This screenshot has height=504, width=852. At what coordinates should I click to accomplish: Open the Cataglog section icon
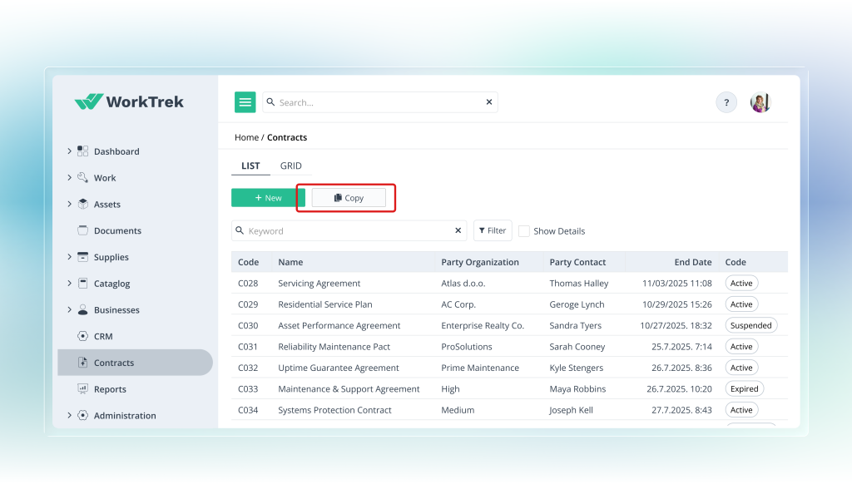pyautogui.click(x=82, y=283)
